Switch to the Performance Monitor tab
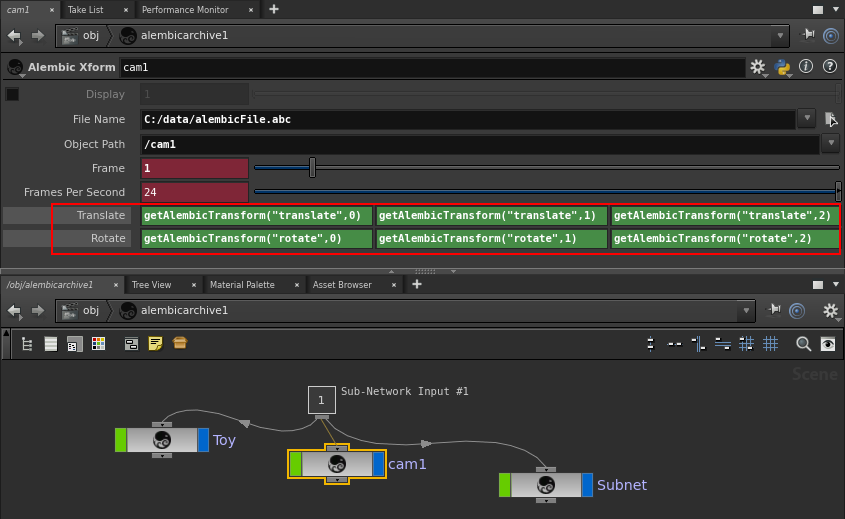Viewport: 845px width, 519px height. 185,10
